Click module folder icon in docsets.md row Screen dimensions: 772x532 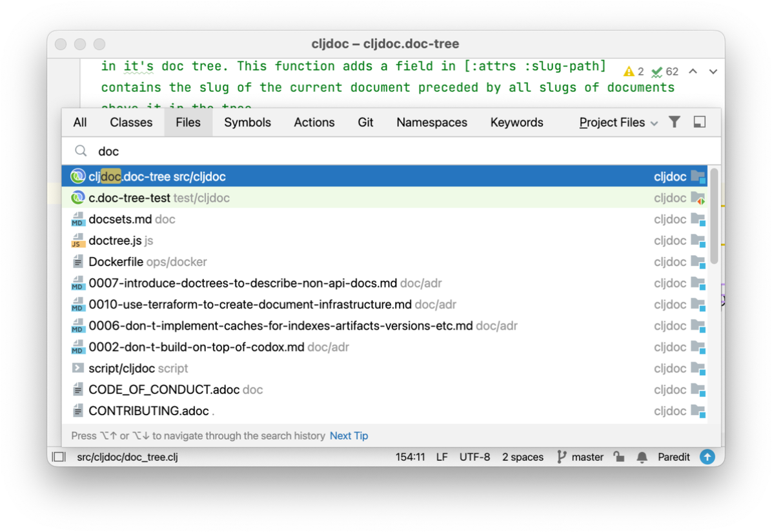coord(698,220)
